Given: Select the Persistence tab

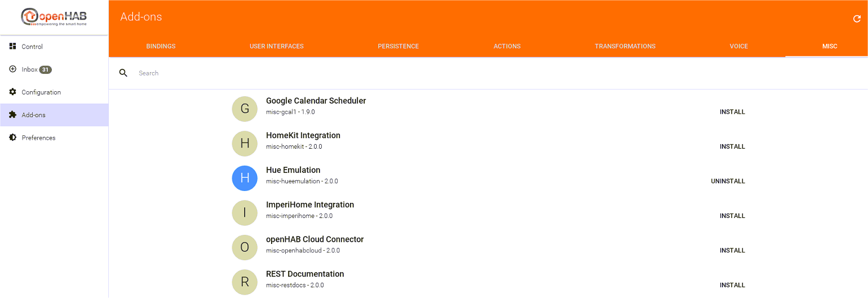Looking at the screenshot, I should (x=398, y=46).
